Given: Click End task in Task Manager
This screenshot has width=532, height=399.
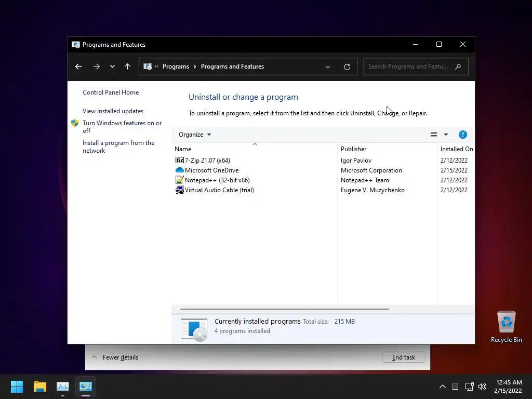Looking at the screenshot, I should click(x=403, y=357).
